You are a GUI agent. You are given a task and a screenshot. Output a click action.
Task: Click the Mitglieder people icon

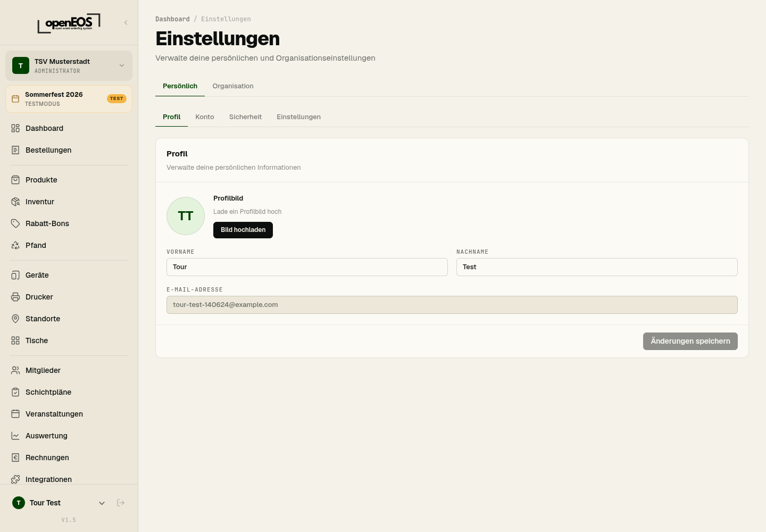[x=15, y=370]
